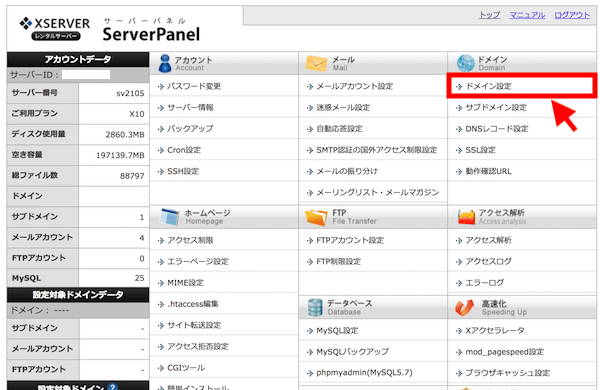Click the Database section cylinder icon
Screen dimensions: 600x390
315,307
